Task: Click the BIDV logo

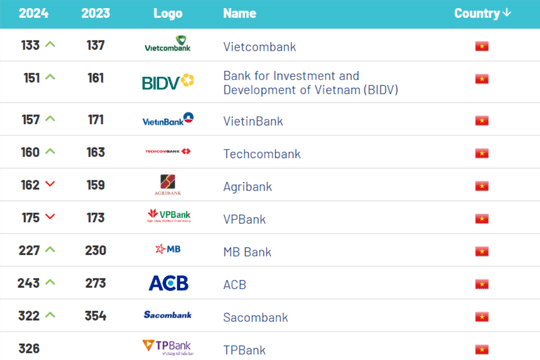Action: coord(168,82)
